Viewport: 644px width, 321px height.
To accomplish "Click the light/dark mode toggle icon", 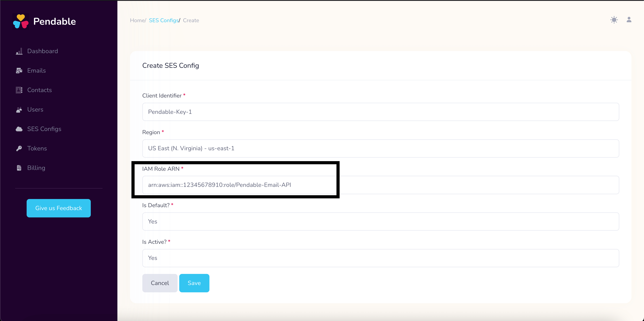I will (614, 20).
